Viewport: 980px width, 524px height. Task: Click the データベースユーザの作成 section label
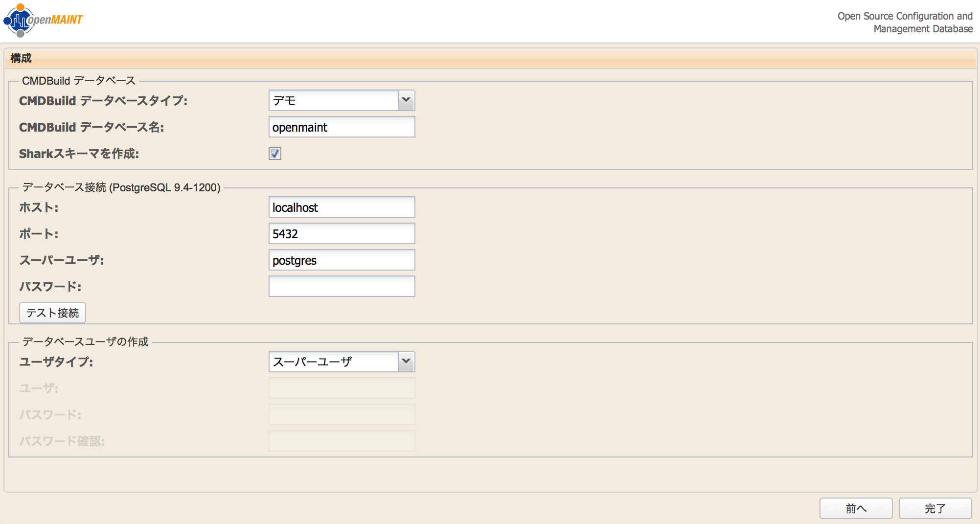85,342
